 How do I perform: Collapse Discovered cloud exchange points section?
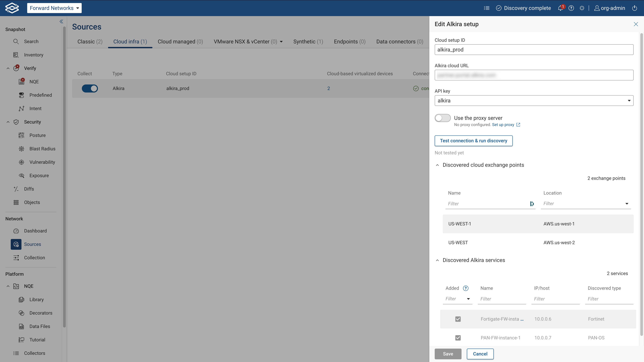437,165
